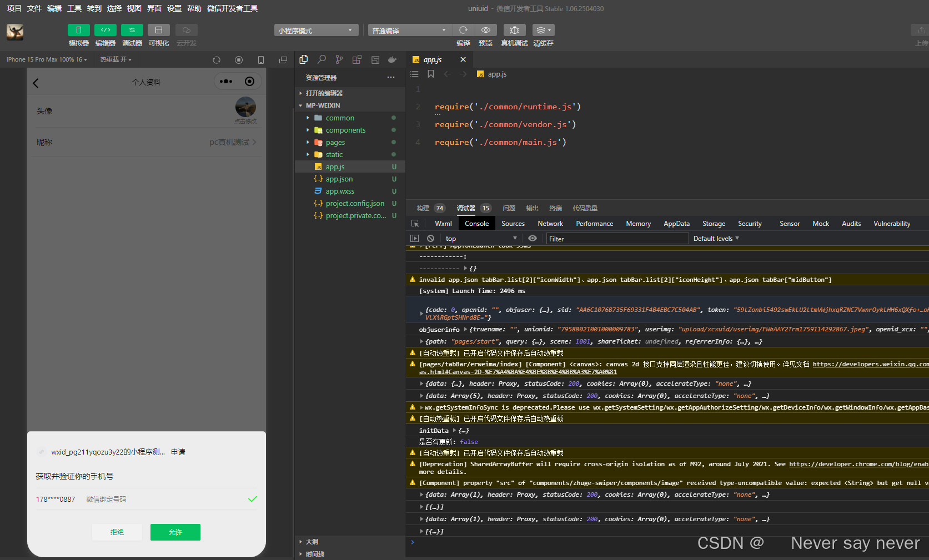The width and height of the screenshot is (929, 560).
Task: Toggle the debugger panel button
Action: tap(132, 30)
